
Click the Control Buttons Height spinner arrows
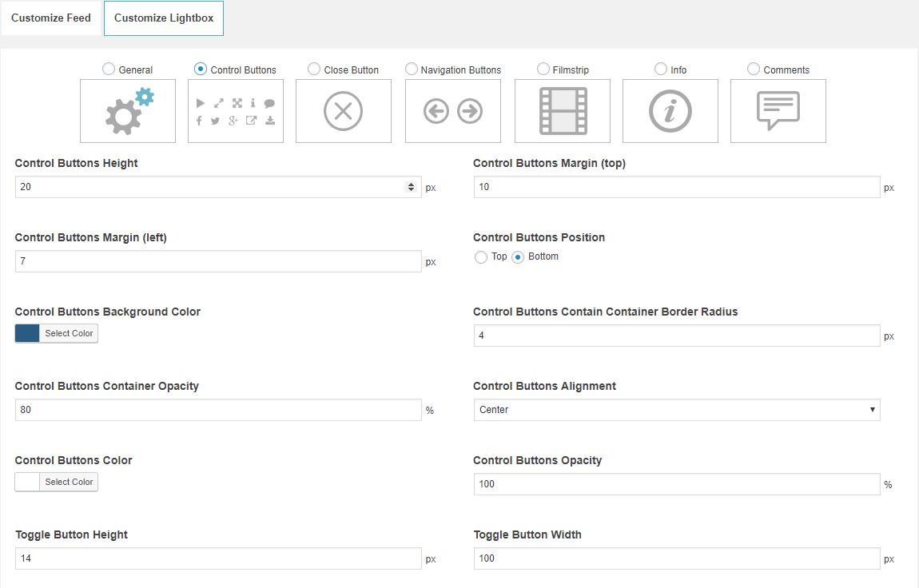pos(412,187)
